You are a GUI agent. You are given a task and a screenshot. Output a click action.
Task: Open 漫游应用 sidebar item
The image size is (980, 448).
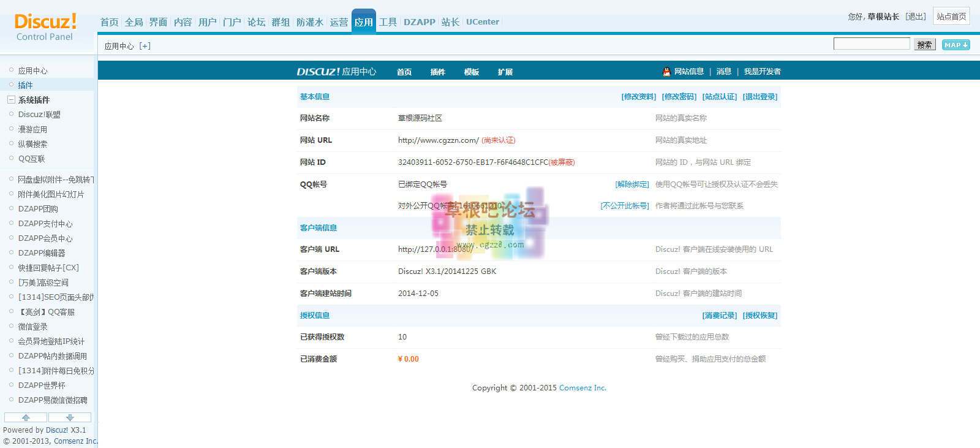coord(32,129)
